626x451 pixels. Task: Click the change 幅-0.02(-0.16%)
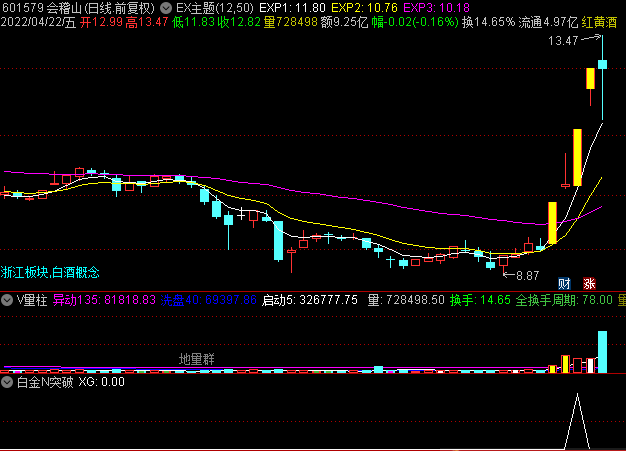coord(415,22)
